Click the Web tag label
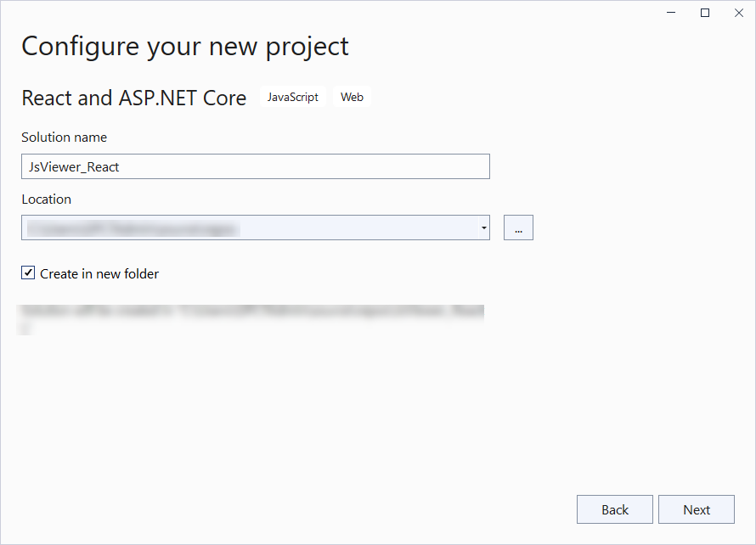This screenshot has height=545, width=756. point(352,98)
